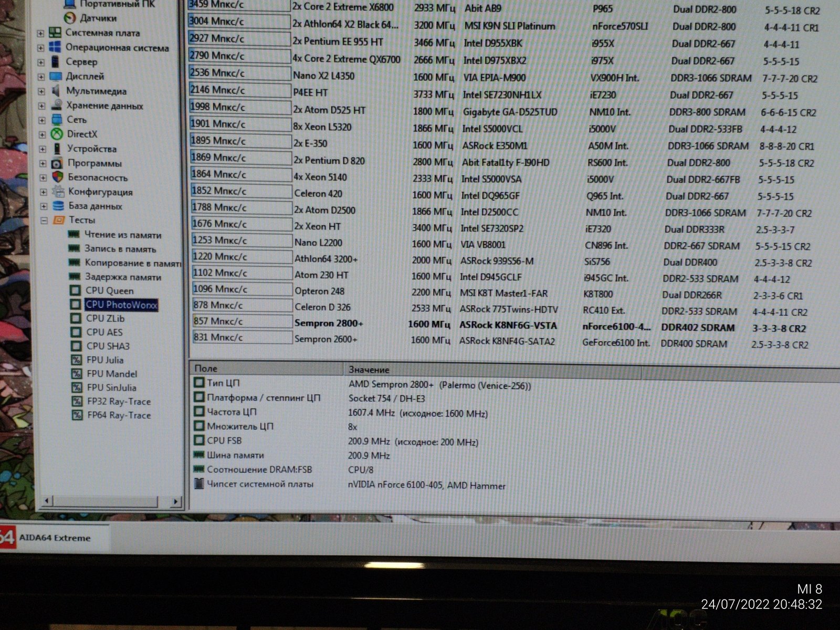Click the Мультимедиа speaker icon

[x=56, y=91]
